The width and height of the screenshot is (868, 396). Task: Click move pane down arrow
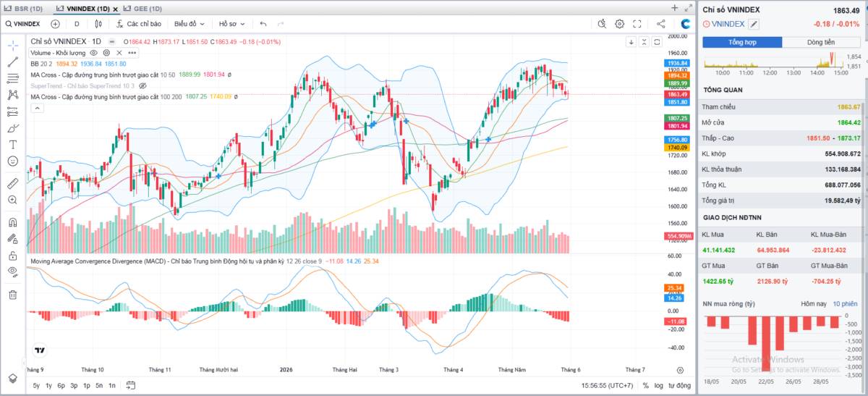(631, 41)
